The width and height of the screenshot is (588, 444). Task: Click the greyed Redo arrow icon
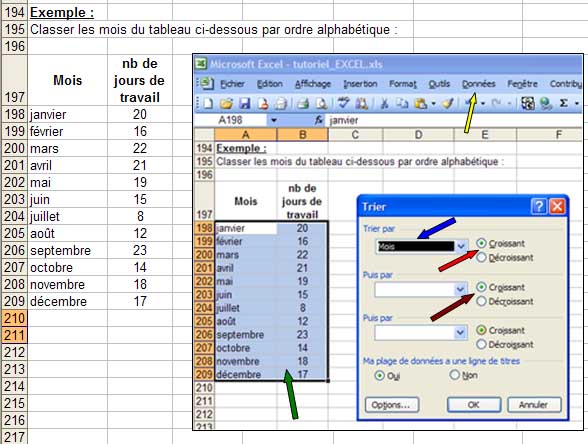coord(496,103)
